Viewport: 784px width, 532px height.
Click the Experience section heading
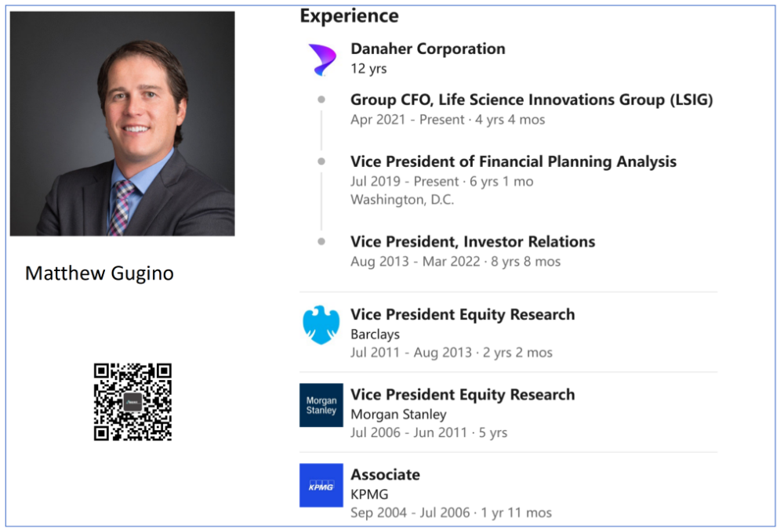pos(349,16)
